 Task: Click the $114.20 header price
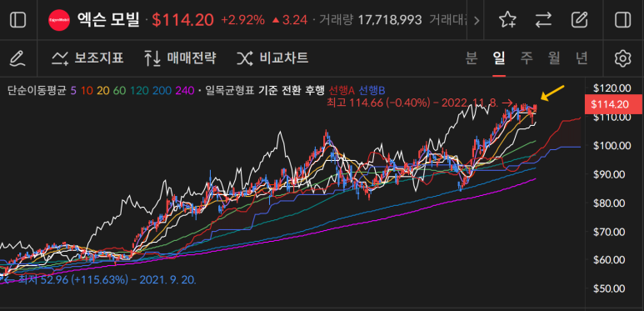click(182, 20)
